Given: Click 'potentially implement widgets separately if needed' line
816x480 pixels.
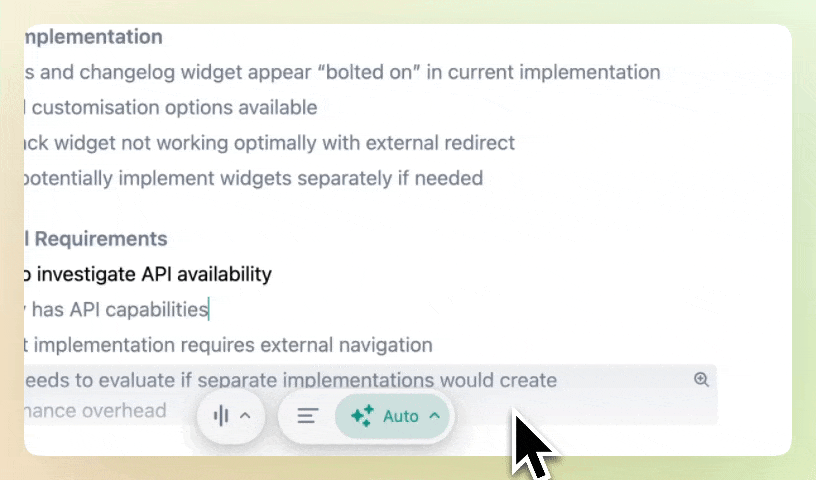Looking at the screenshot, I should (253, 179).
